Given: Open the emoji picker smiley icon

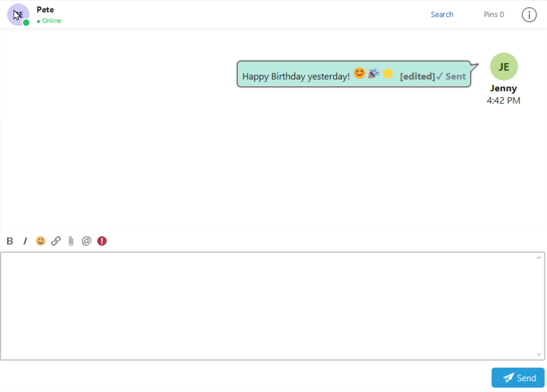Looking at the screenshot, I should coord(40,241).
